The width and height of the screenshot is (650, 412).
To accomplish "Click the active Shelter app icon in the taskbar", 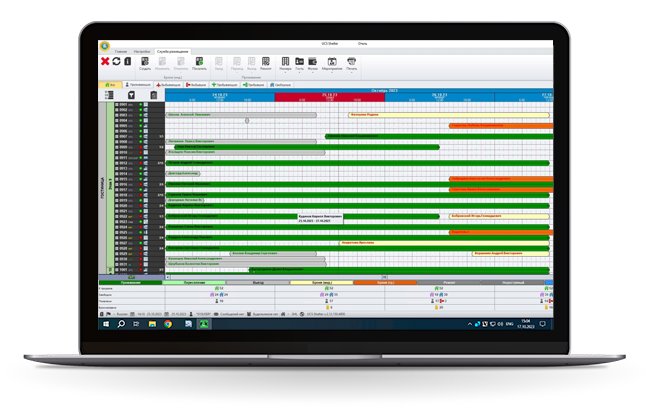I will [x=204, y=324].
